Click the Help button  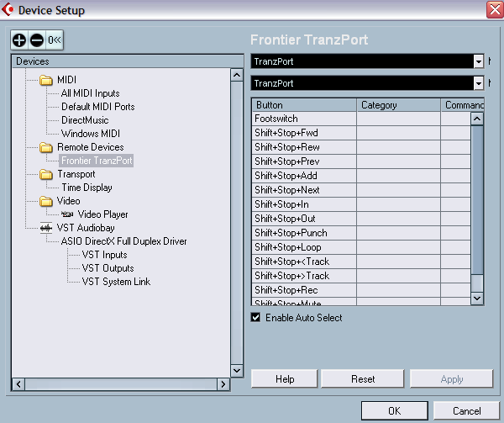tap(285, 379)
